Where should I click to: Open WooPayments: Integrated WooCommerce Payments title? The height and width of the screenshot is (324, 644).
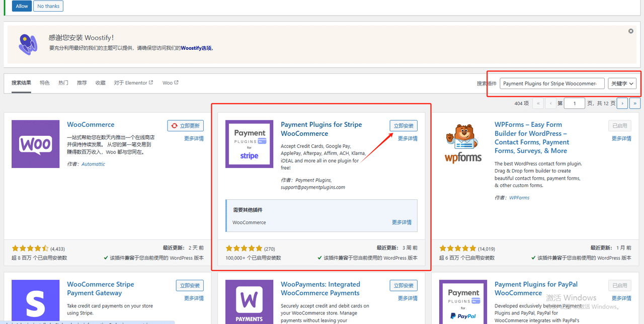point(320,289)
